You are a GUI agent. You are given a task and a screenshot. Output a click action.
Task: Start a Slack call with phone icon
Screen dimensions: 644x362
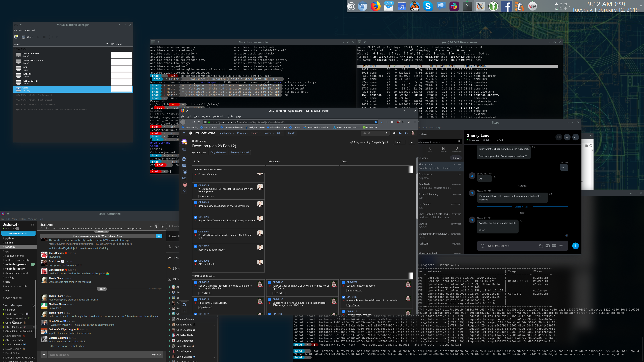pos(151,226)
